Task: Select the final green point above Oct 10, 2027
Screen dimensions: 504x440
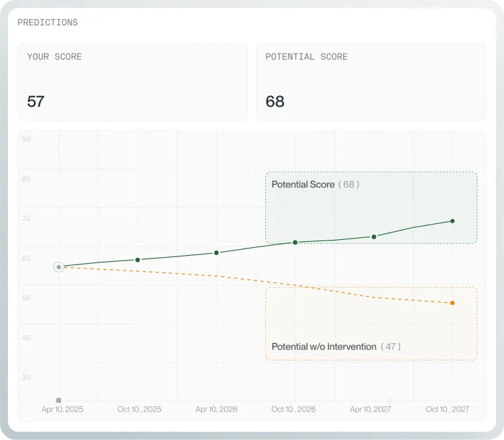Action: [452, 221]
